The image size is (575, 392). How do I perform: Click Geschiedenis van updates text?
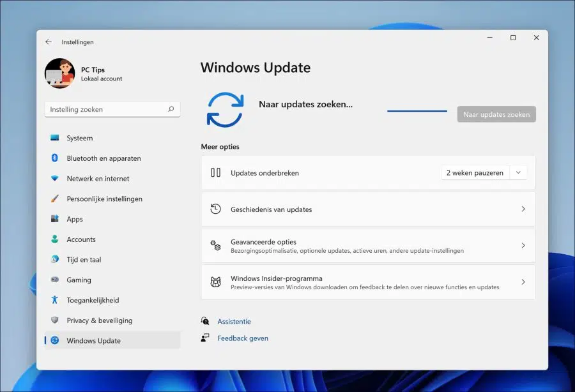272,209
